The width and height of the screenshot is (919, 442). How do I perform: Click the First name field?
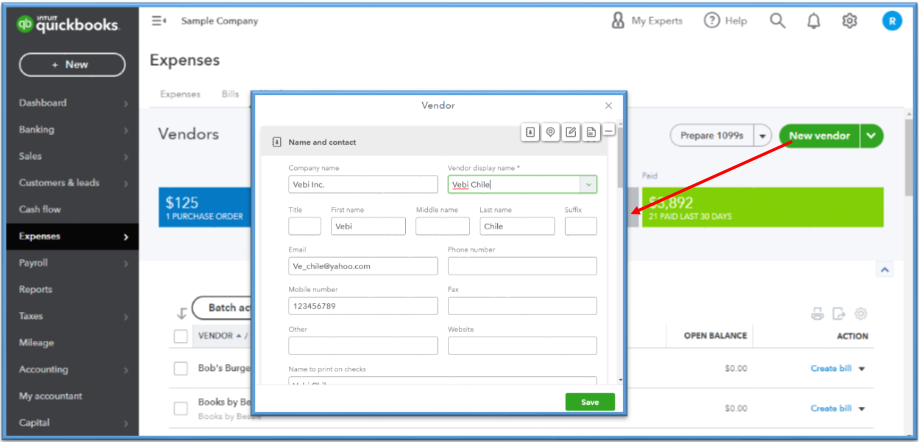(x=368, y=226)
